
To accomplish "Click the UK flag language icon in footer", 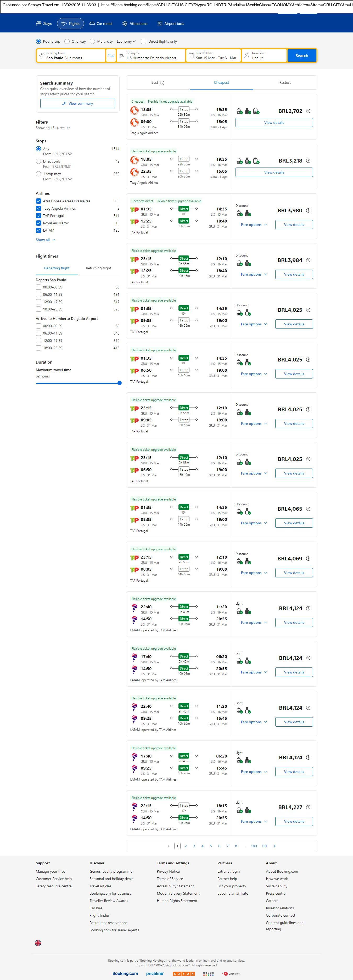I will (x=38, y=943).
